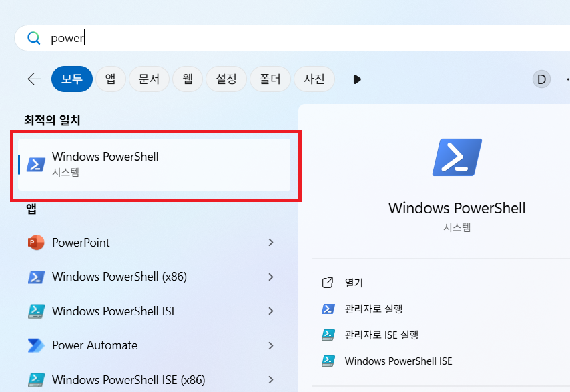Switch to the 설정 filter tab
Screen dimensions: 570x392
(x=226, y=79)
